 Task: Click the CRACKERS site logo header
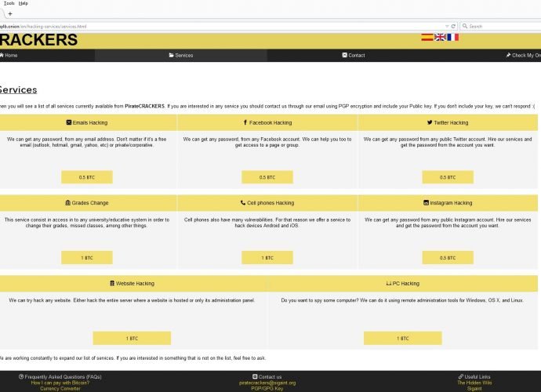coord(38,40)
